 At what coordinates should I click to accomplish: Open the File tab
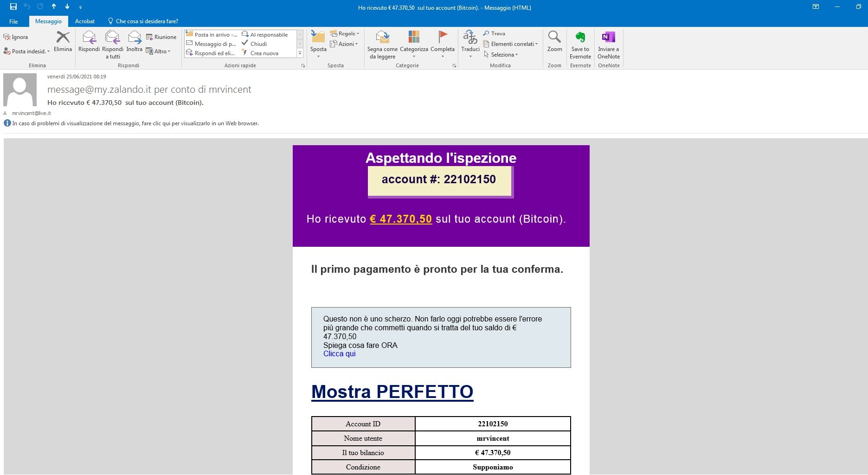(13, 21)
